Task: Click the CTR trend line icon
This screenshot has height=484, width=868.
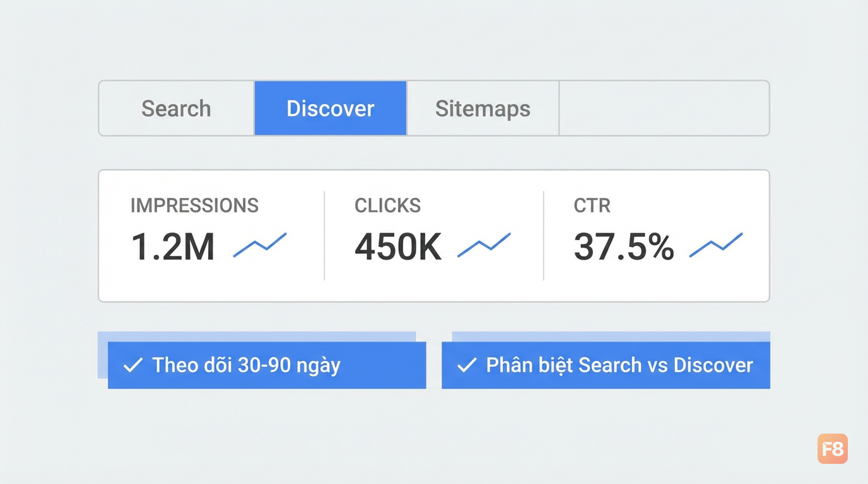Action: [716, 245]
